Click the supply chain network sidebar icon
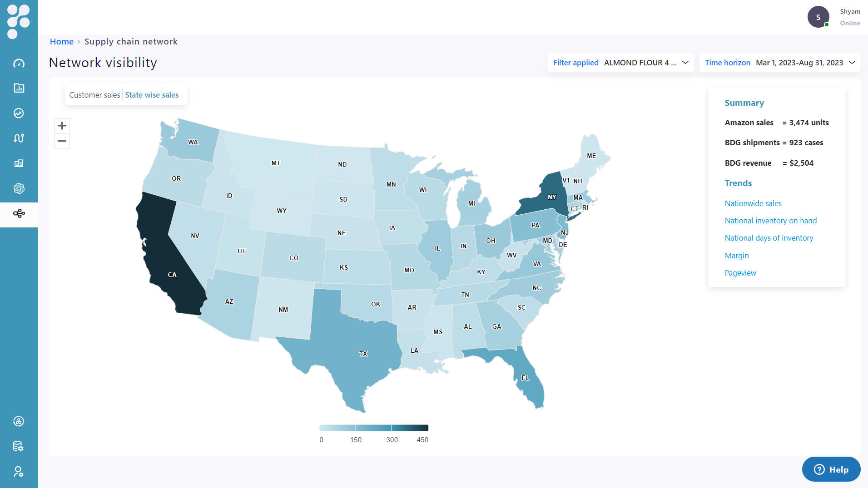 tap(19, 213)
